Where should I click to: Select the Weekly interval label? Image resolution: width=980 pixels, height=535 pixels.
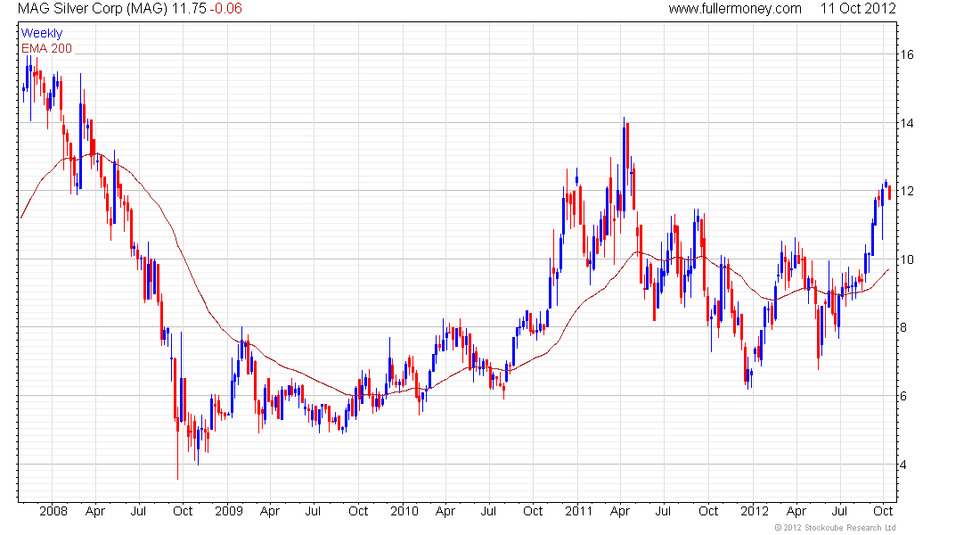(42, 33)
